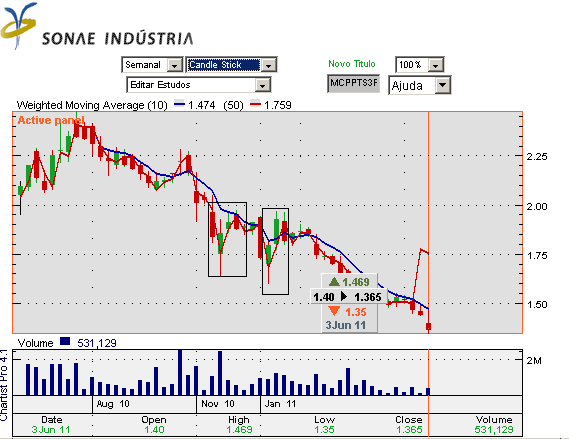The width and height of the screenshot is (569, 439).
Task: Click the 2.00 price axis label
Action: 537,206
